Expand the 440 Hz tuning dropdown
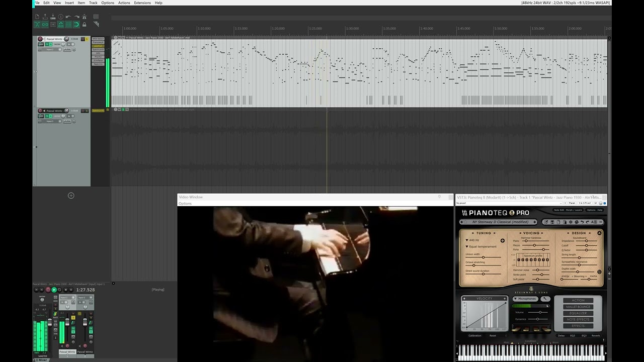644x362 pixels. pyautogui.click(x=472, y=240)
